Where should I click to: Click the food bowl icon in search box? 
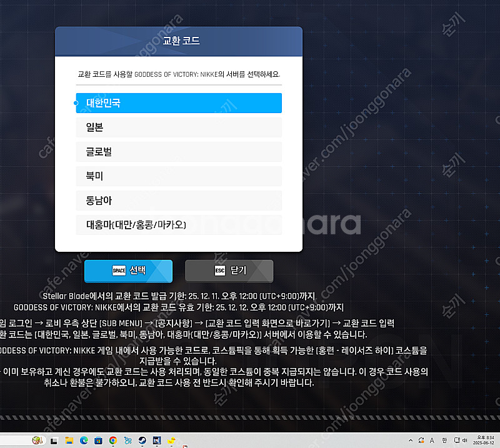click(x=37, y=441)
